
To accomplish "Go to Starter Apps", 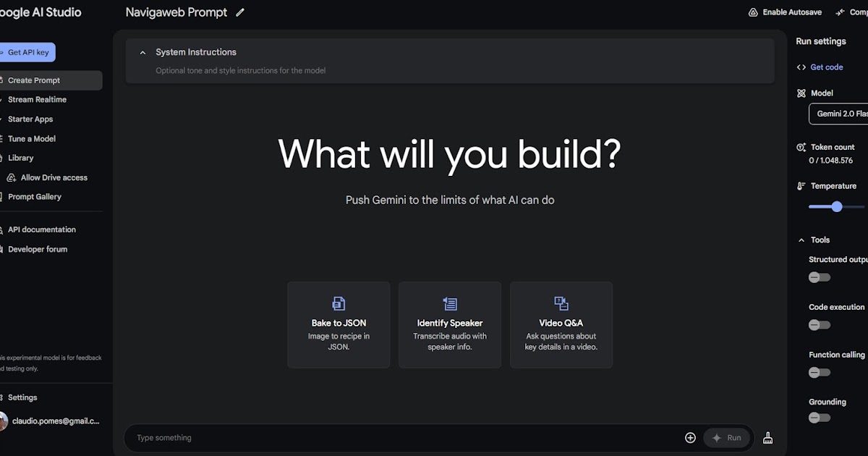I will coord(30,119).
